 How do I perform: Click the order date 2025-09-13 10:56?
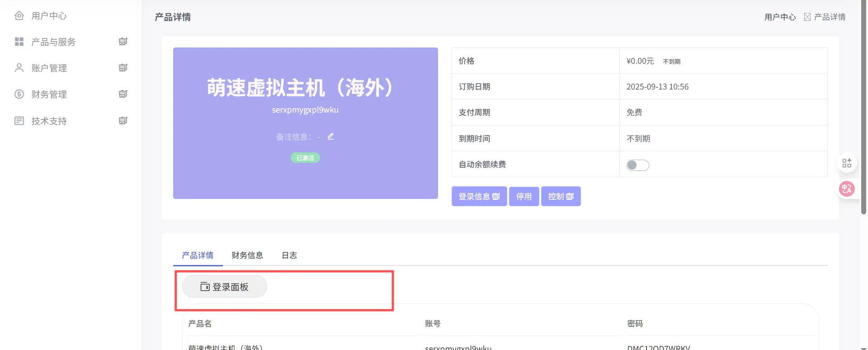tap(657, 87)
